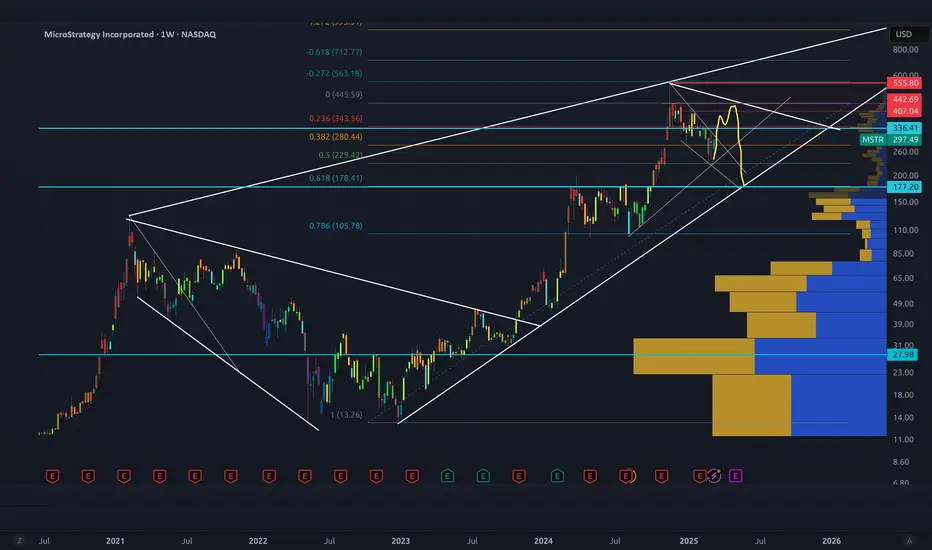Open red earnings marker between two green markers
The image size is (932, 550).
[x=519, y=476]
